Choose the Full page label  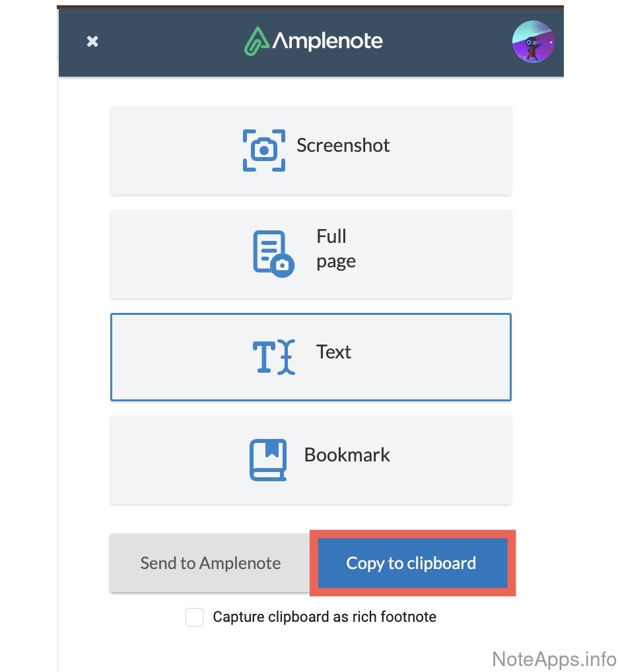(335, 249)
